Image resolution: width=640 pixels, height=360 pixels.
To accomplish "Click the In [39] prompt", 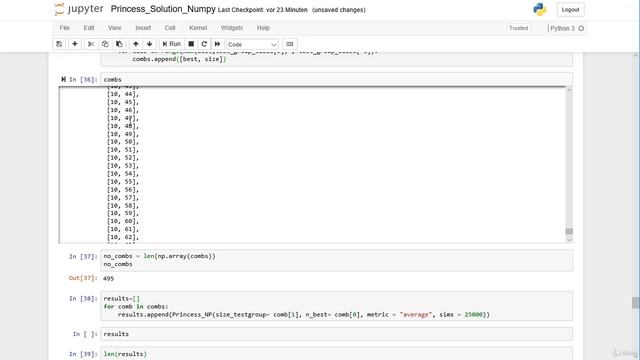I will click(83, 354).
